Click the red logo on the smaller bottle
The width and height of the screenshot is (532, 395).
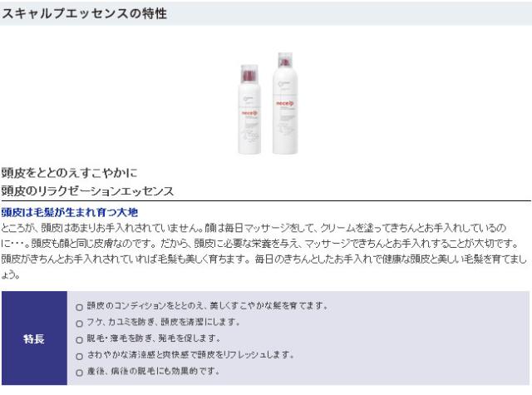[x=250, y=113]
